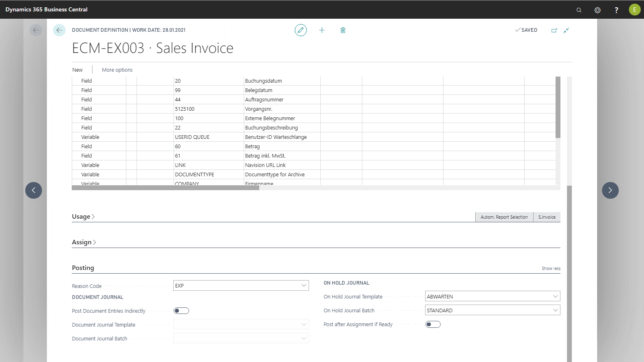The width and height of the screenshot is (644, 362).
Task: Click the New menu item
Action: [x=77, y=70]
